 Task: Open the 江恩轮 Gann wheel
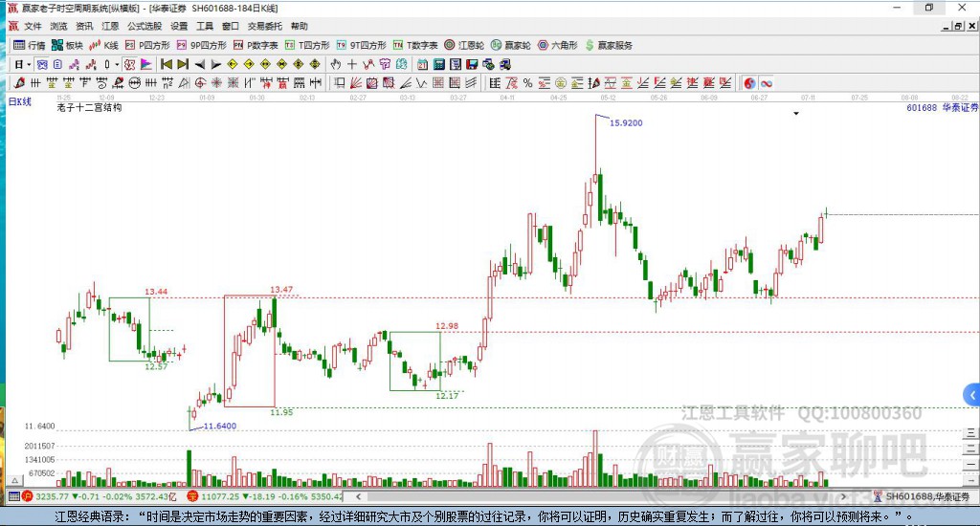[x=464, y=45]
